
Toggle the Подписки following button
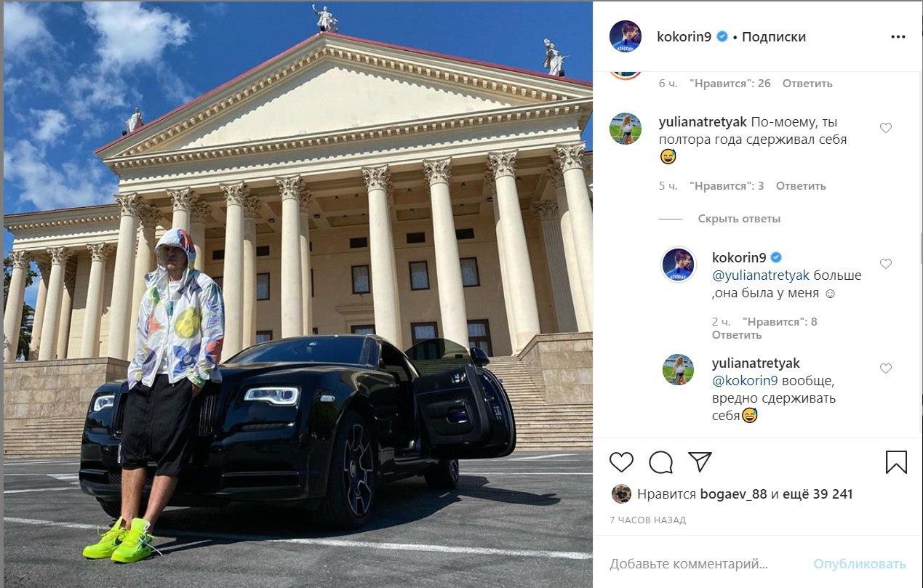[774, 37]
